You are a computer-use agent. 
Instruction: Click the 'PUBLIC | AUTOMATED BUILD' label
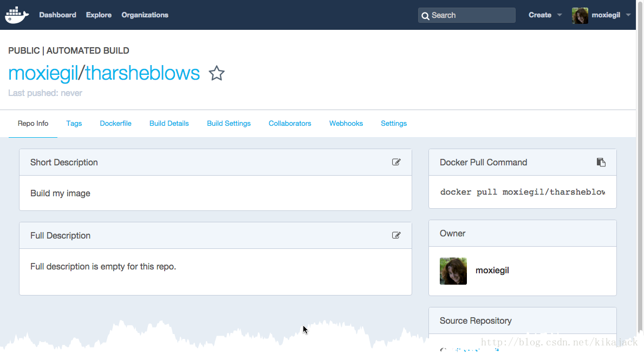(69, 50)
